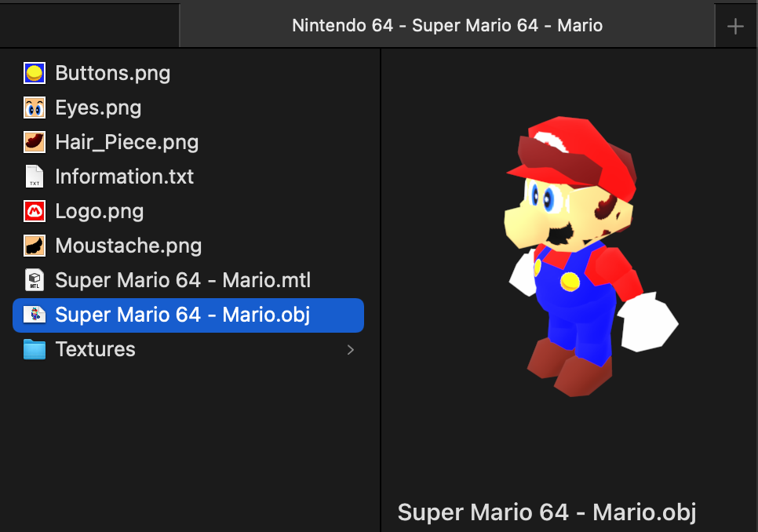758x532 pixels.
Task: Select the Eyes.png file name
Action: [x=98, y=107]
